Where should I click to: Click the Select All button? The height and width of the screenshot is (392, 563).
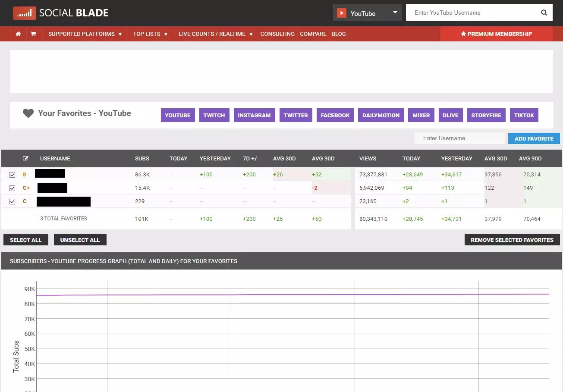[x=26, y=240]
